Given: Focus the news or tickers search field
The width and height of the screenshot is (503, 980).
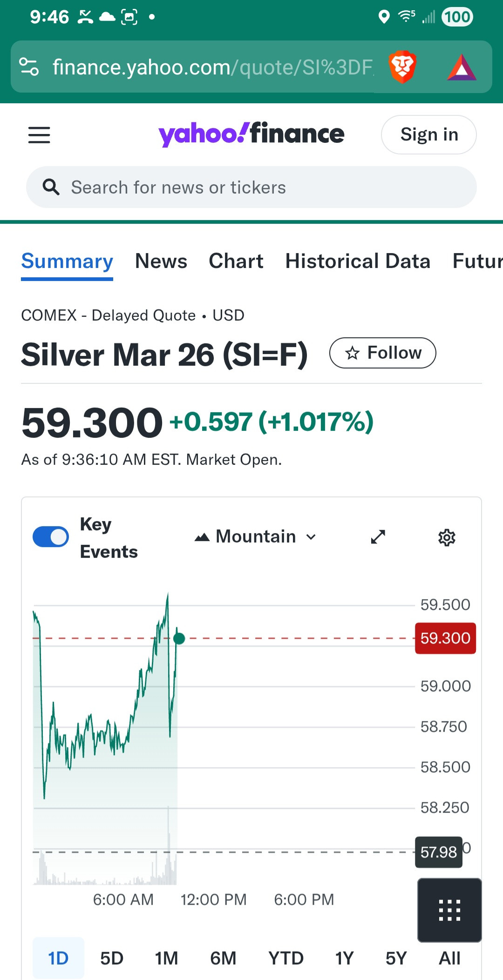Looking at the screenshot, I should [x=251, y=188].
